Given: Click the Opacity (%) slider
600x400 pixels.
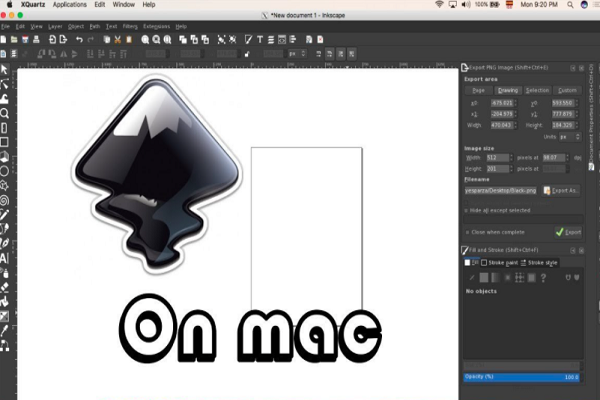Looking at the screenshot, I should (522, 377).
